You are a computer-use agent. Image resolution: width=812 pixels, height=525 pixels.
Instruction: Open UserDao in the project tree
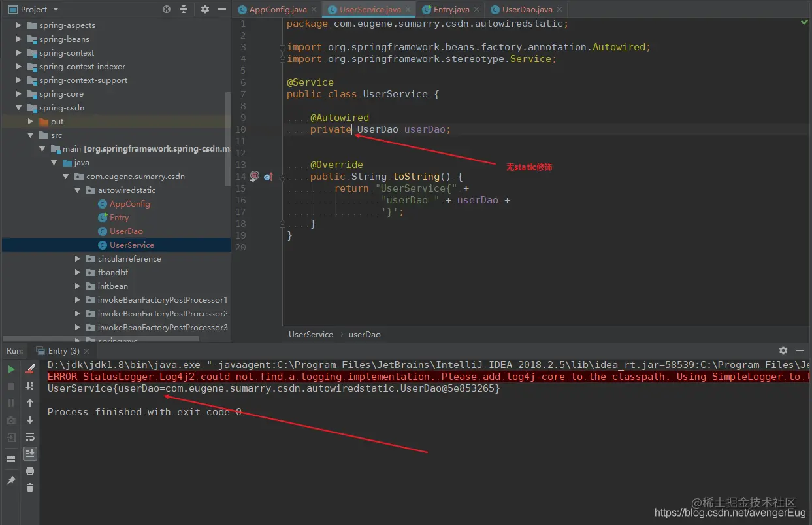(126, 231)
